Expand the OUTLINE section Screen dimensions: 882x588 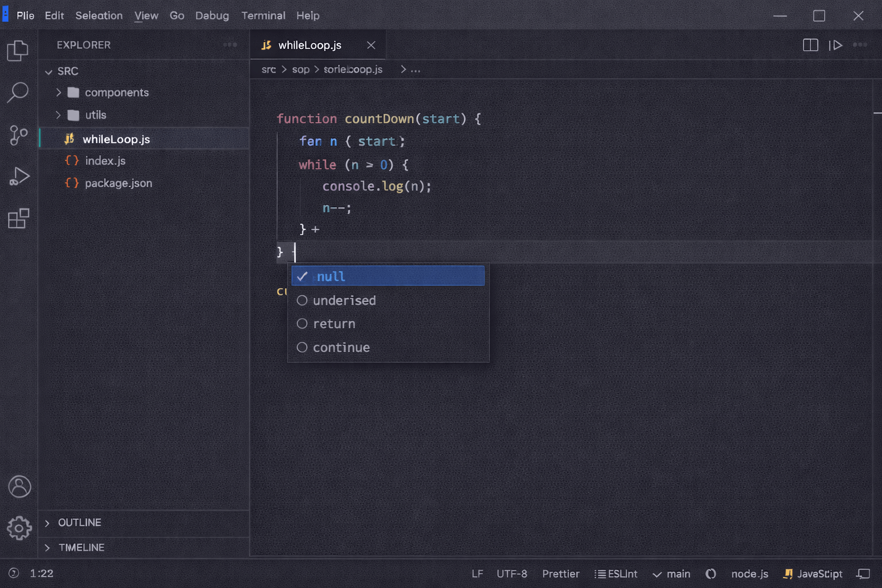(x=48, y=523)
